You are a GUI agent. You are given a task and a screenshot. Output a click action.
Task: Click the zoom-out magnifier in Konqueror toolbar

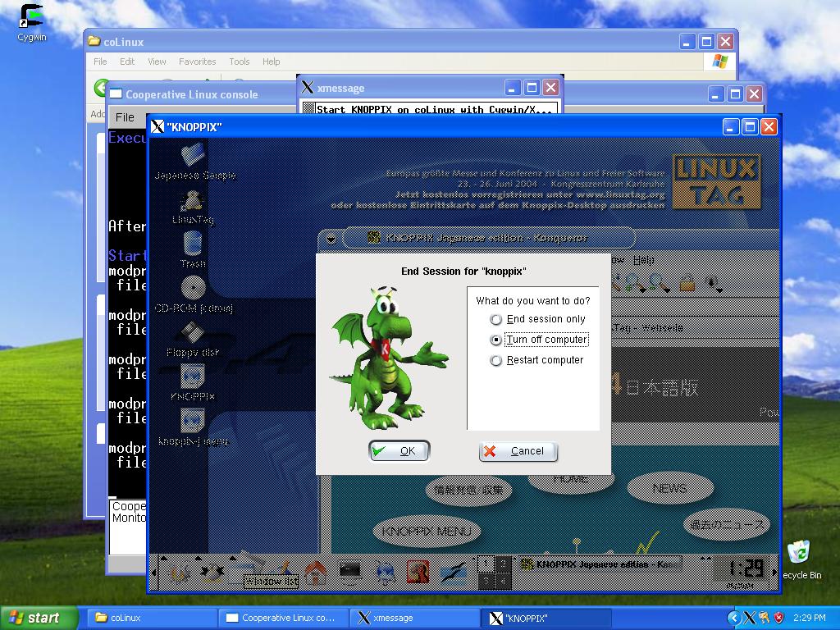click(659, 282)
